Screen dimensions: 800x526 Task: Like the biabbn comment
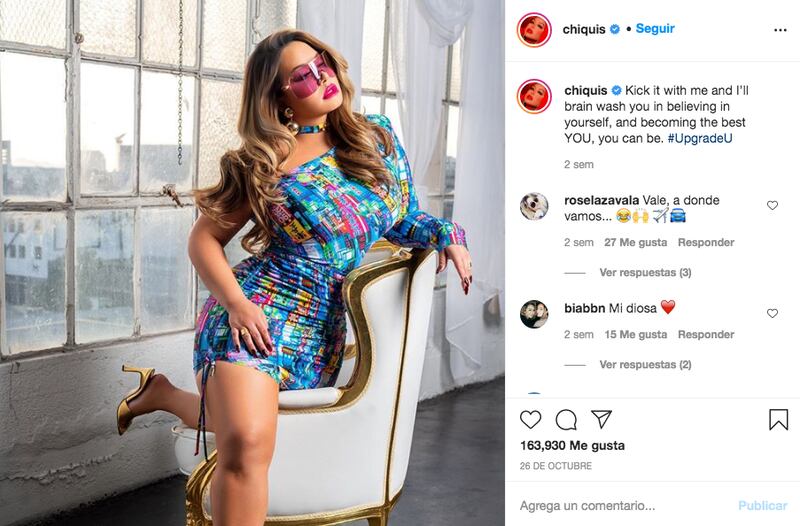point(772,313)
